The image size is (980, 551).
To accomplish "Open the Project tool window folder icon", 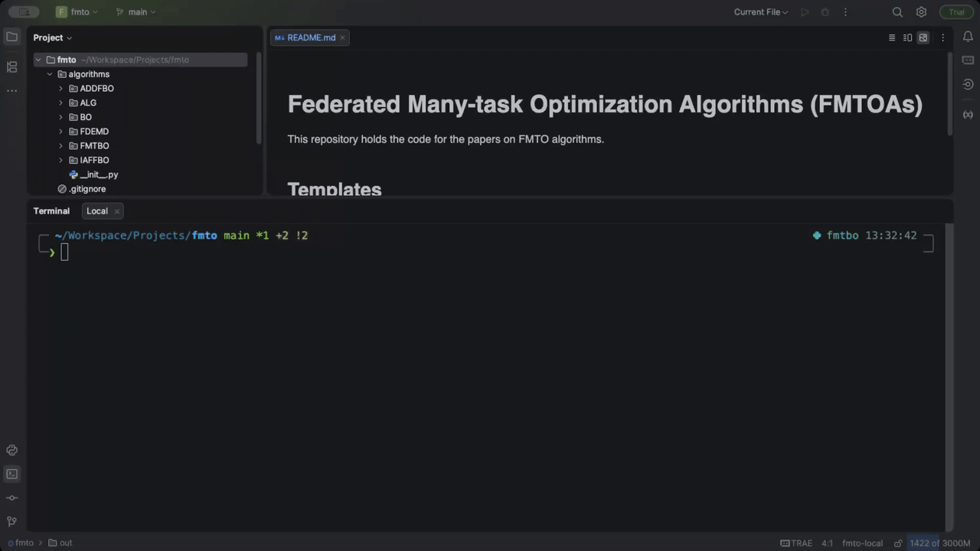I will click(11, 37).
